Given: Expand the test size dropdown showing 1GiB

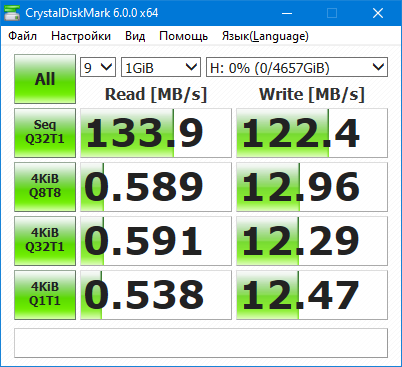Looking at the screenshot, I should [x=161, y=67].
